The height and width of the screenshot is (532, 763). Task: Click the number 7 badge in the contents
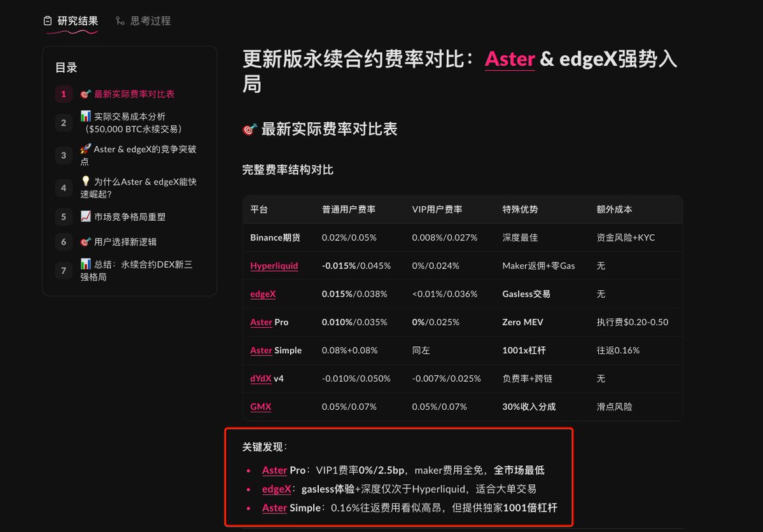coord(63,270)
